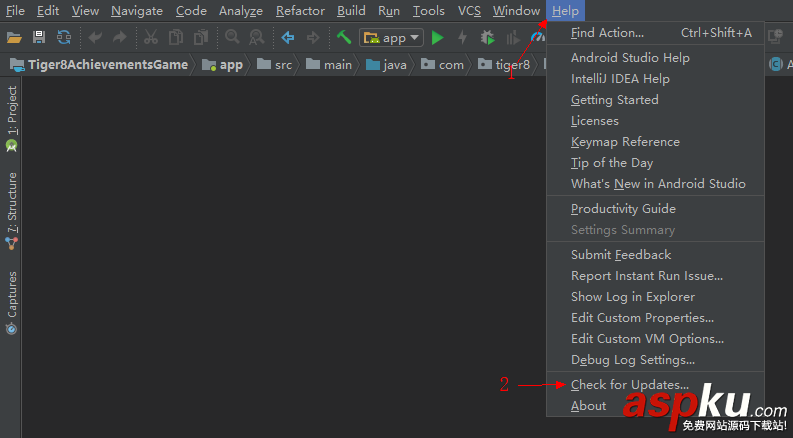Save all files with floppy disk icon

coord(39,37)
